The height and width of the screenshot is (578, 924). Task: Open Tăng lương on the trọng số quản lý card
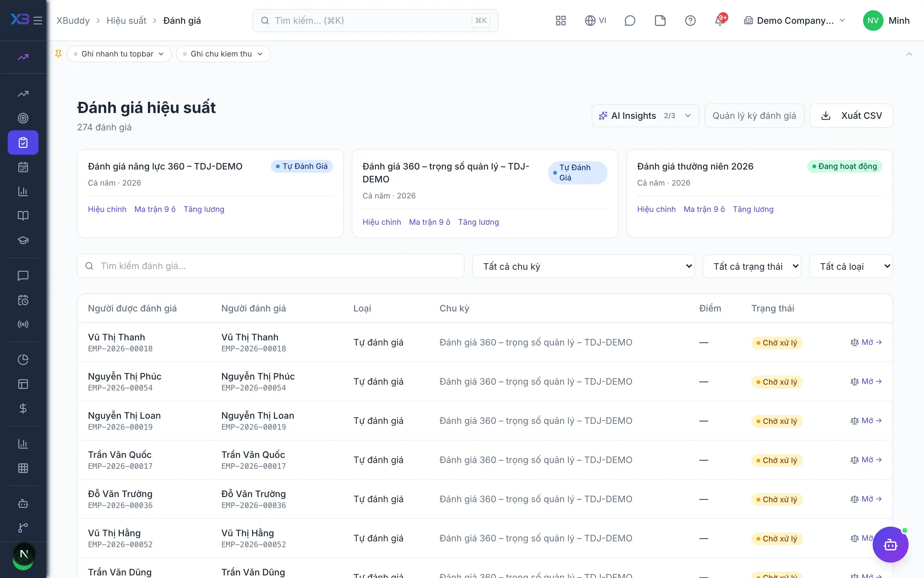[478, 222]
